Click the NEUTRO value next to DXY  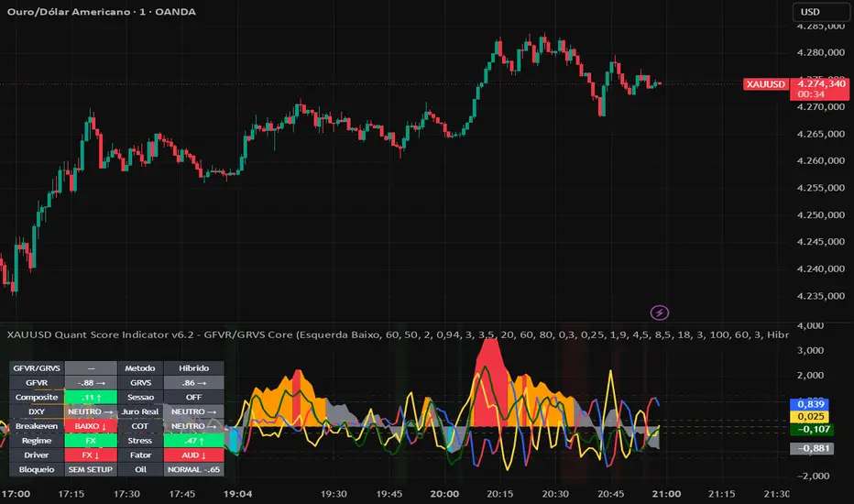91,412
